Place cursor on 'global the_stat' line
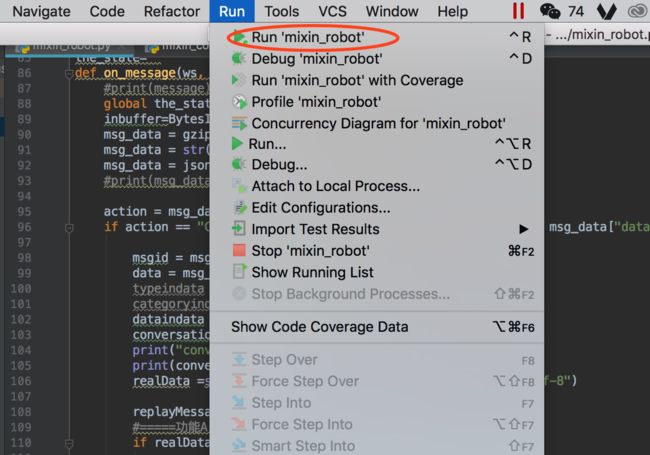 (x=156, y=104)
